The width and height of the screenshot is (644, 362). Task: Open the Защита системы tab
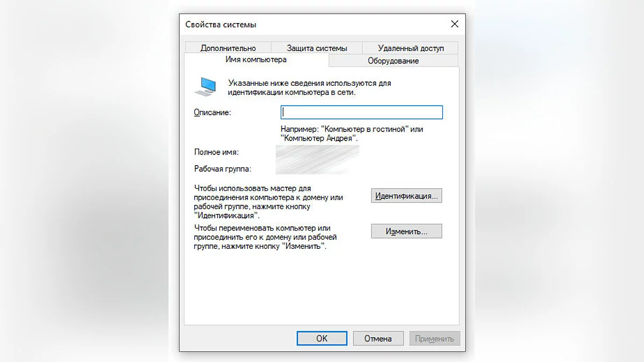[317, 48]
